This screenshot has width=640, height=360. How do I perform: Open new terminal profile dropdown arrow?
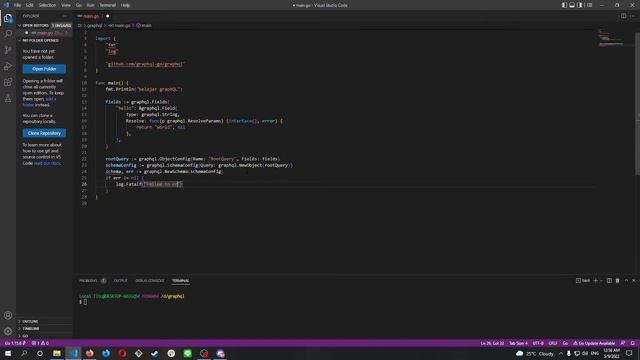click(x=601, y=280)
